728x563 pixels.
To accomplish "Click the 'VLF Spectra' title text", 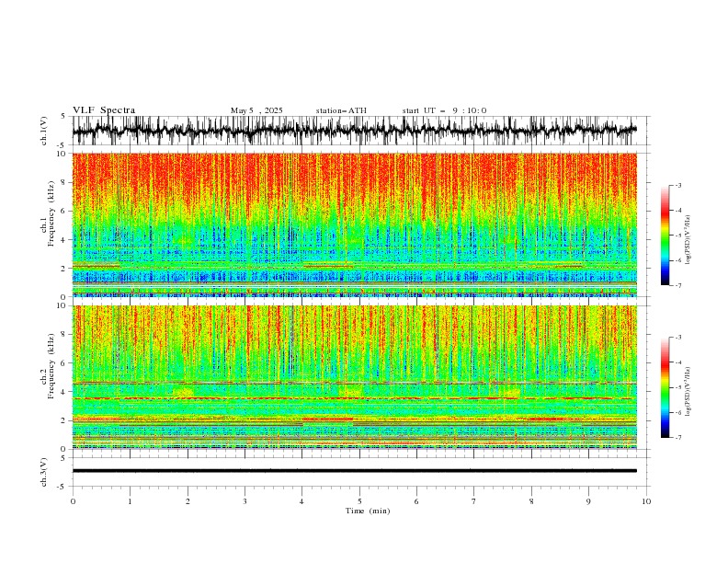I will click(x=104, y=110).
